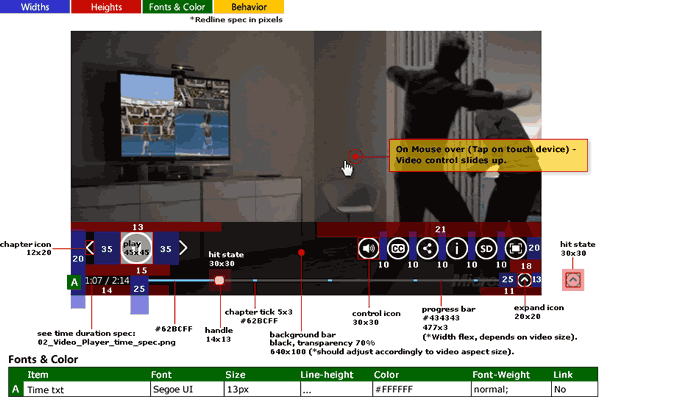Click the play button circle
680x397 pixels.
[x=137, y=248]
